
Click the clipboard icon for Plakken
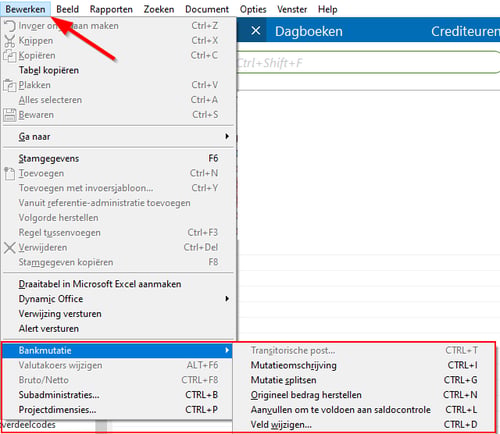[x=10, y=85]
